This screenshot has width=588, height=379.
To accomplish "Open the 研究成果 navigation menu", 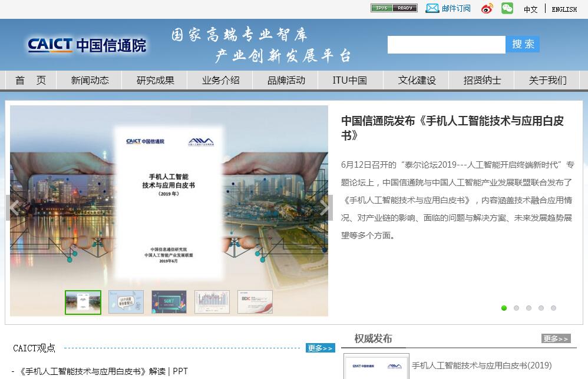I will click(155, 81).
